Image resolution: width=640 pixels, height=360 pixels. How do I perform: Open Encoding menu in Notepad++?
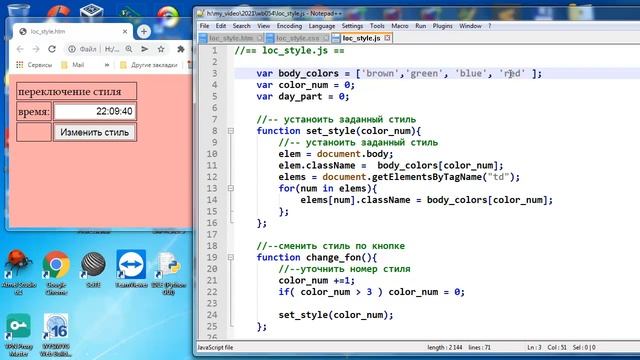[x=289, y=26]
